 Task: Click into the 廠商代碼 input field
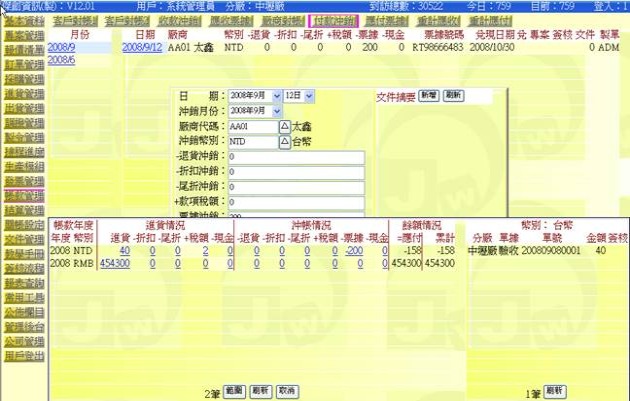251,127
